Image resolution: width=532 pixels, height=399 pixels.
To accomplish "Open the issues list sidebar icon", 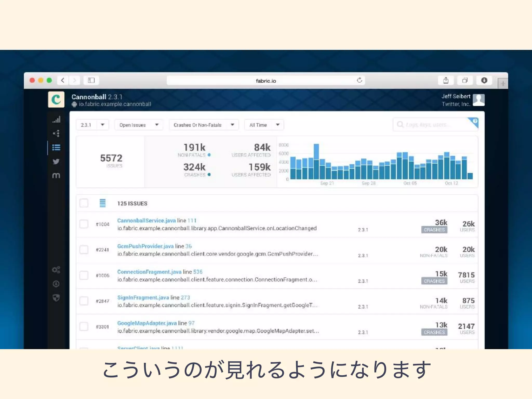I will [56, 148].
